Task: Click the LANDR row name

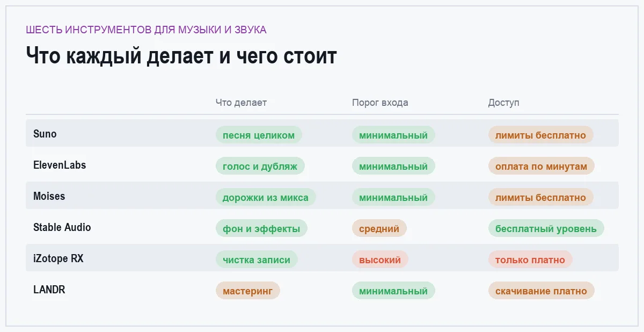Action: [49, 290]
